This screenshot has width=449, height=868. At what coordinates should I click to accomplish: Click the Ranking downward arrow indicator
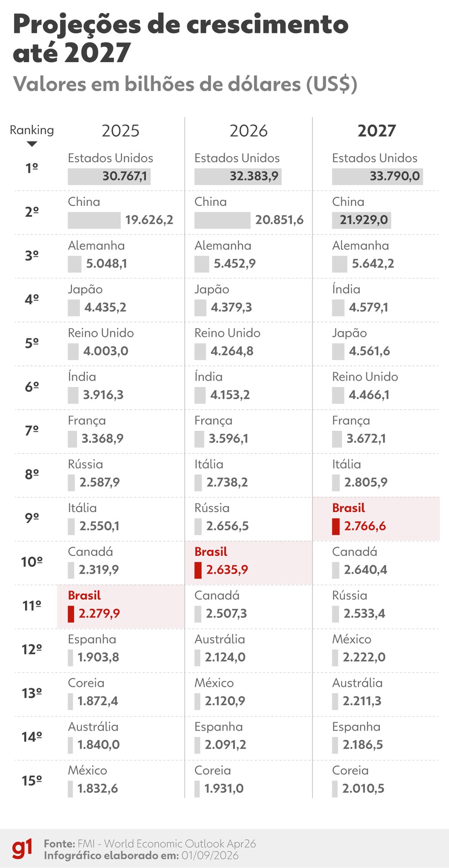pyautogui.click(x=32, y=144)
